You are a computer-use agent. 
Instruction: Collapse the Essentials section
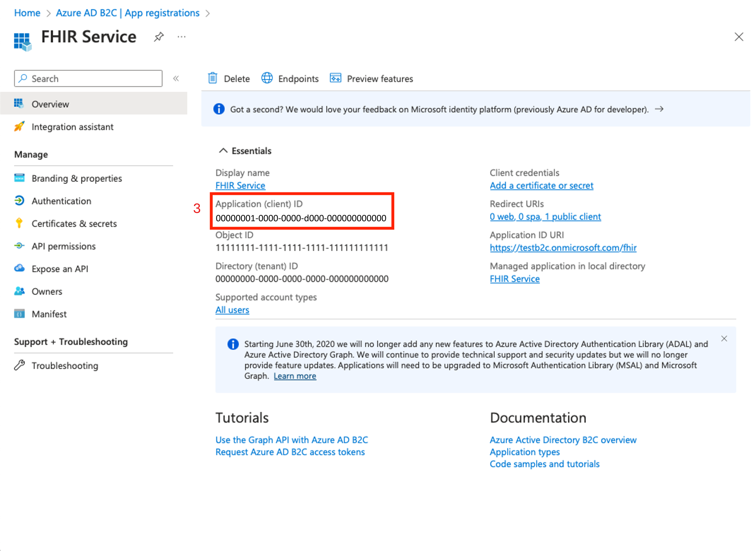223,151
